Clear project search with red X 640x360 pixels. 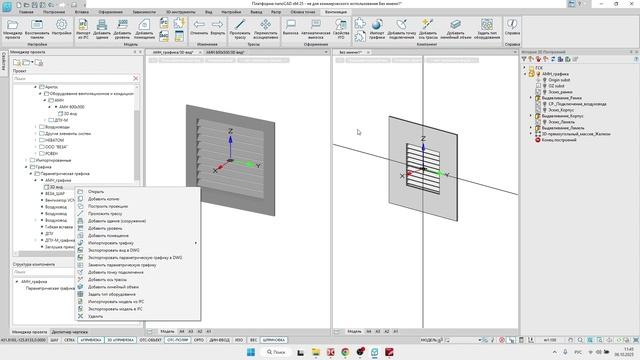click(x=136, y=78)
